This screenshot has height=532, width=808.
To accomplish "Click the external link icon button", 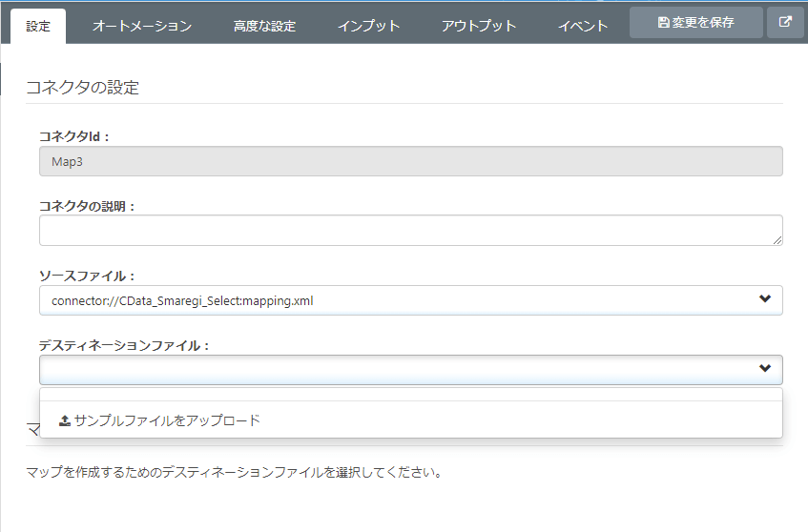I will [x=785, y=23].
